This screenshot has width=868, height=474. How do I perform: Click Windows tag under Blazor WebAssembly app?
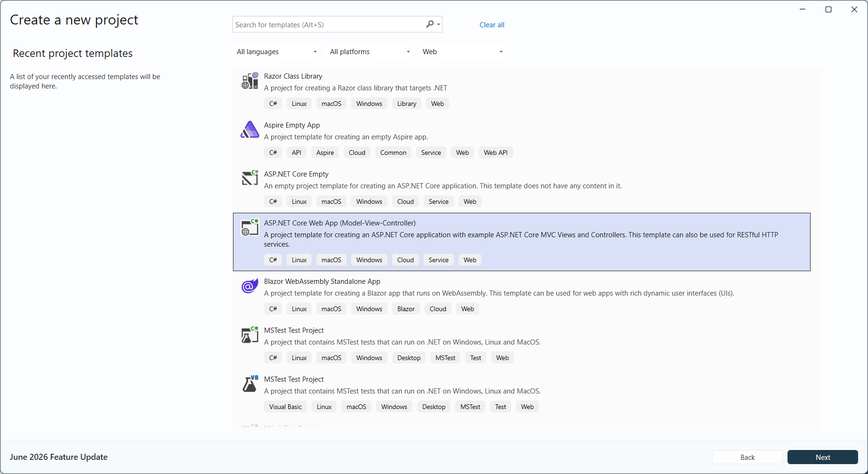(x=369, y=309)
